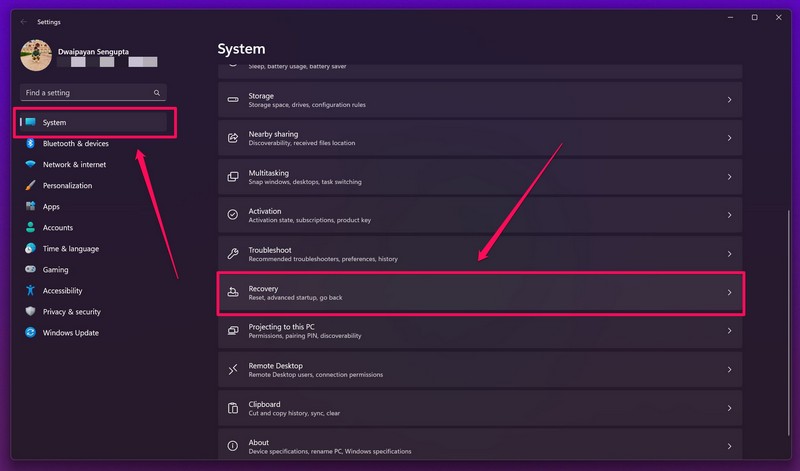Expand the Recovery row chevron

[729, 293]
